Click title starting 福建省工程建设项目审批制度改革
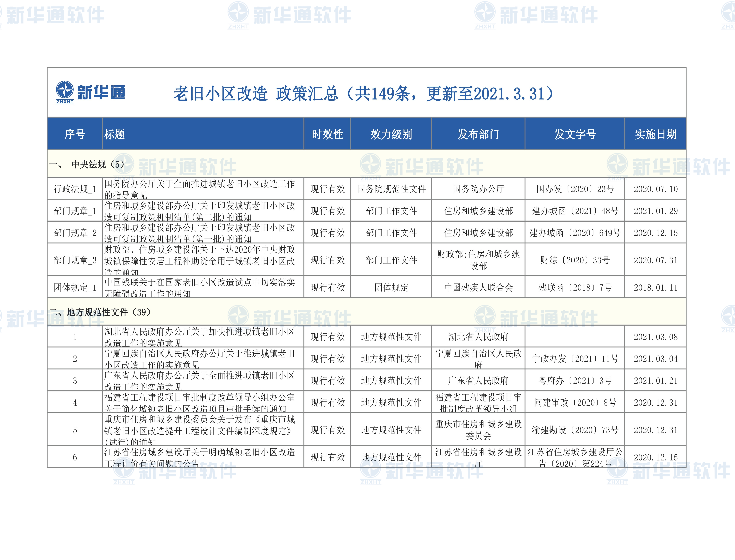Viewport: 735px width, 560px height. coord(200,403)
